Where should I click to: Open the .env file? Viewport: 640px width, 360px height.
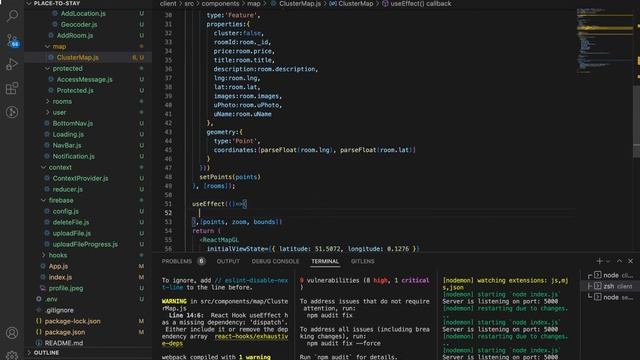click(x=51, y=299)
